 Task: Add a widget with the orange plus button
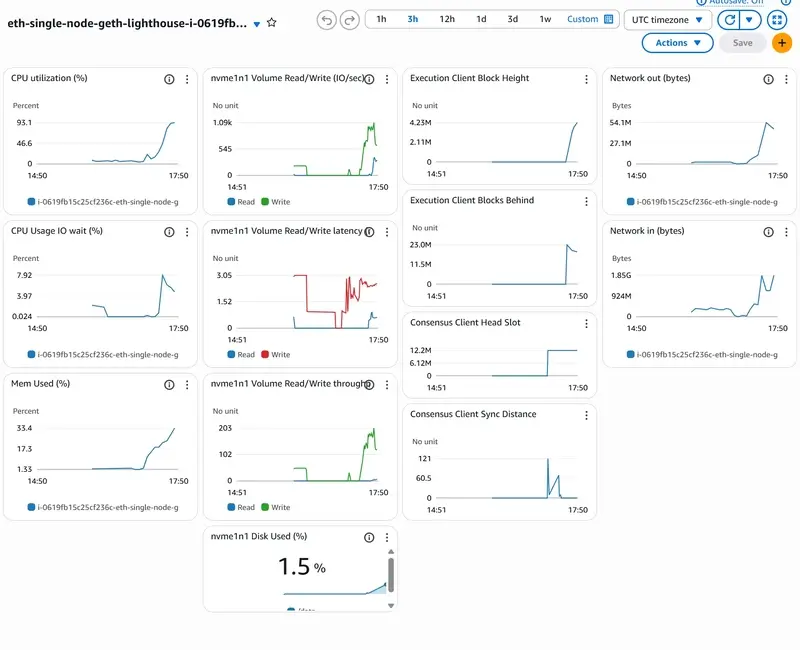(x=782, y=43)
